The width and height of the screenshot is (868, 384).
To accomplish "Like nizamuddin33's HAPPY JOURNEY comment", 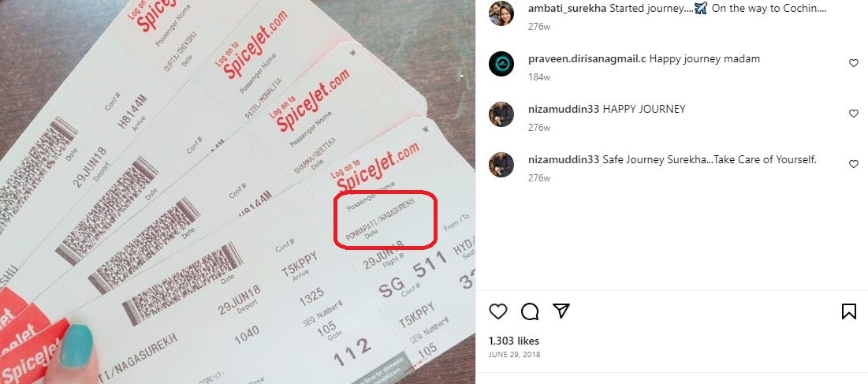I will click(x=854, y=114).
